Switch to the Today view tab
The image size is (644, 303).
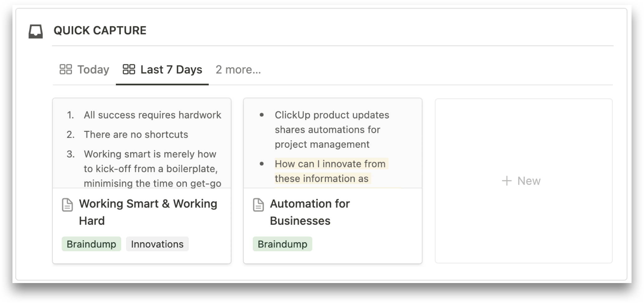[84, 70]
